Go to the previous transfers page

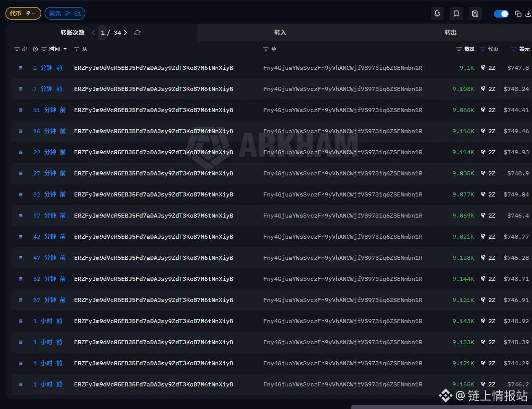coord(93,33)
